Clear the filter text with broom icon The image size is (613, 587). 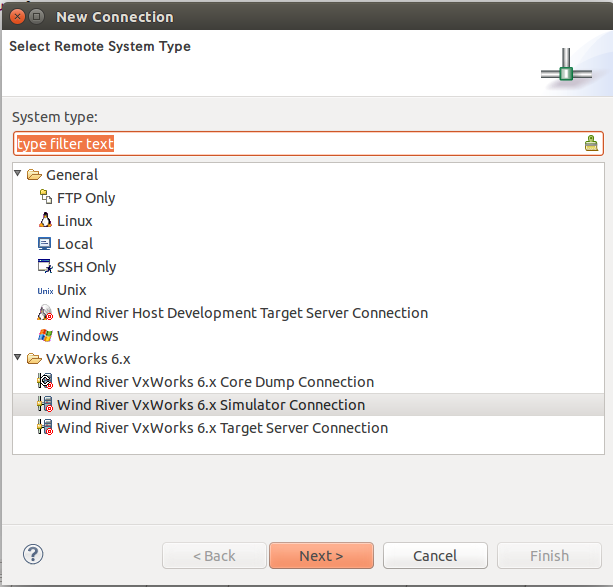[591, 144]
